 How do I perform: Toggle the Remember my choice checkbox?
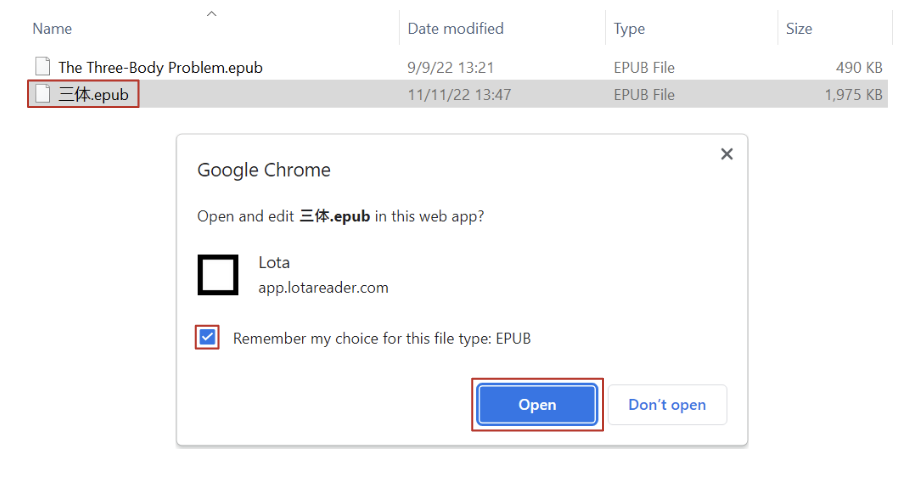[207, 338]
